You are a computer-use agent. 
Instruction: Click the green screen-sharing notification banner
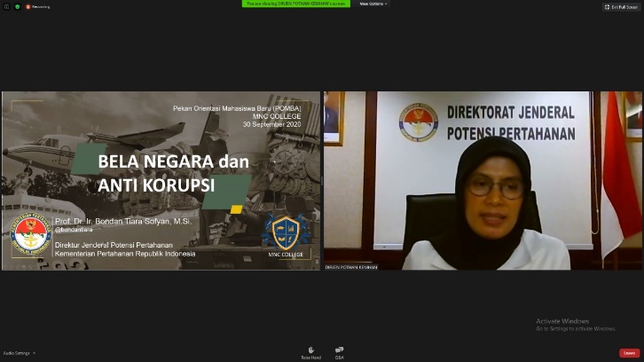(x=296, y=4)
